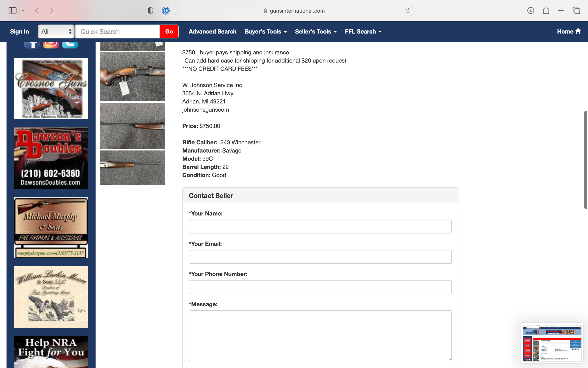View the bottom rifle barrel photo
Viewport: 588px width, 368px height.
pyautogui.click(x=133, y=168)
